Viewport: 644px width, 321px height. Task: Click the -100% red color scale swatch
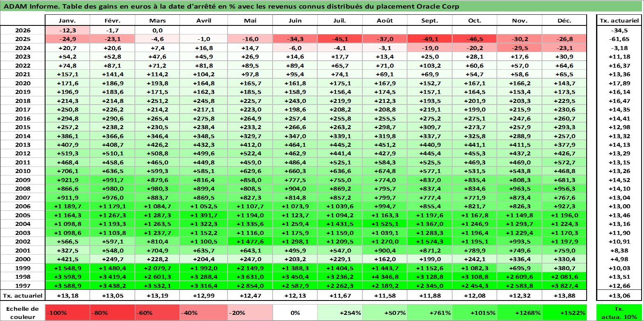[x=67, y=312]
